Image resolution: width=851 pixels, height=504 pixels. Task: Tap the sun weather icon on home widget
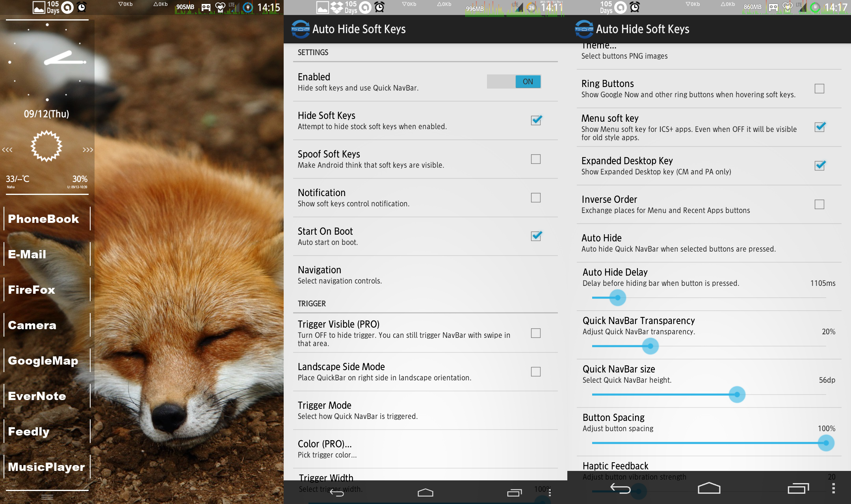[x=46, y=146]
